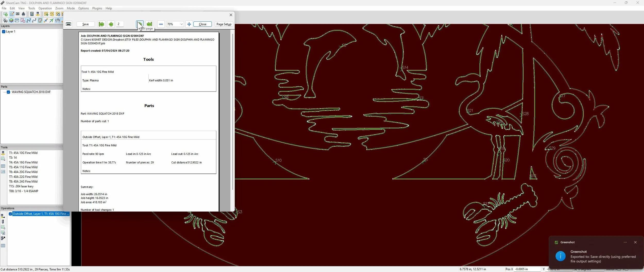Screen dimensions: 644x272
Task: Click the Page Setup button
Action: click(x=224, y=24)
